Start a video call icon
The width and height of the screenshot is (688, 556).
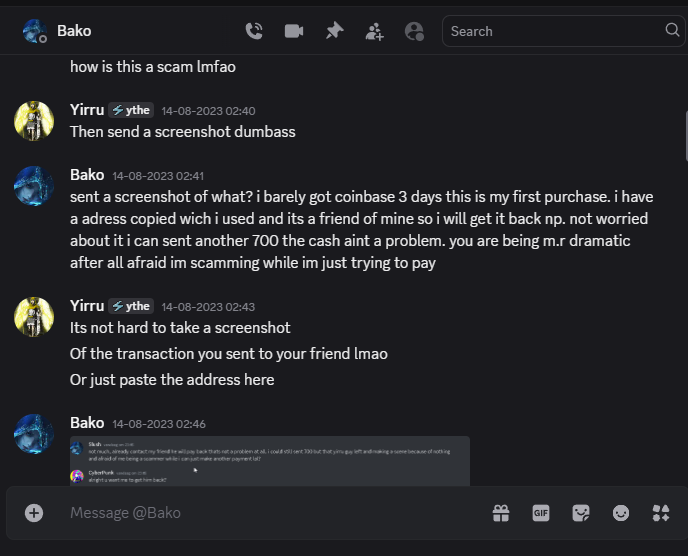point(294,31)
